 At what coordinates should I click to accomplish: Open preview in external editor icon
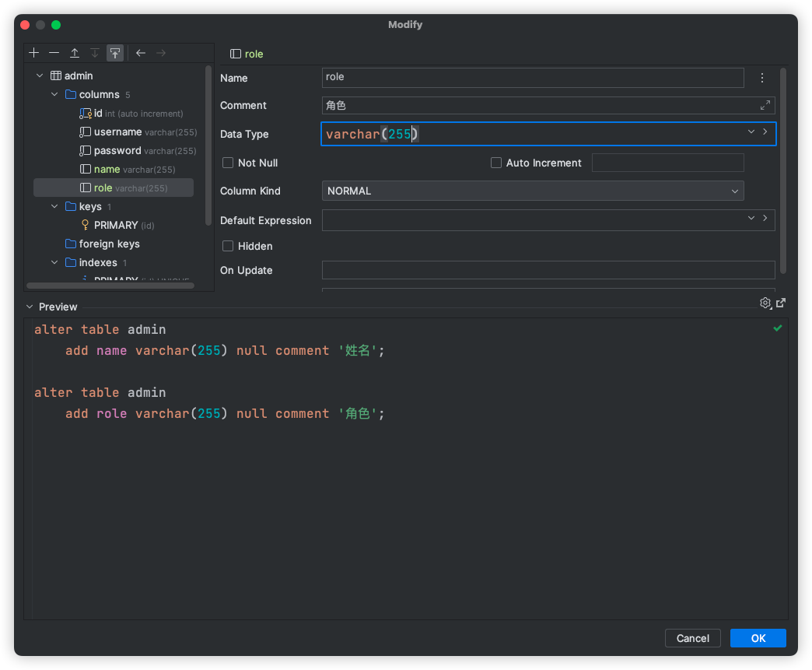(x=781, y=303)
